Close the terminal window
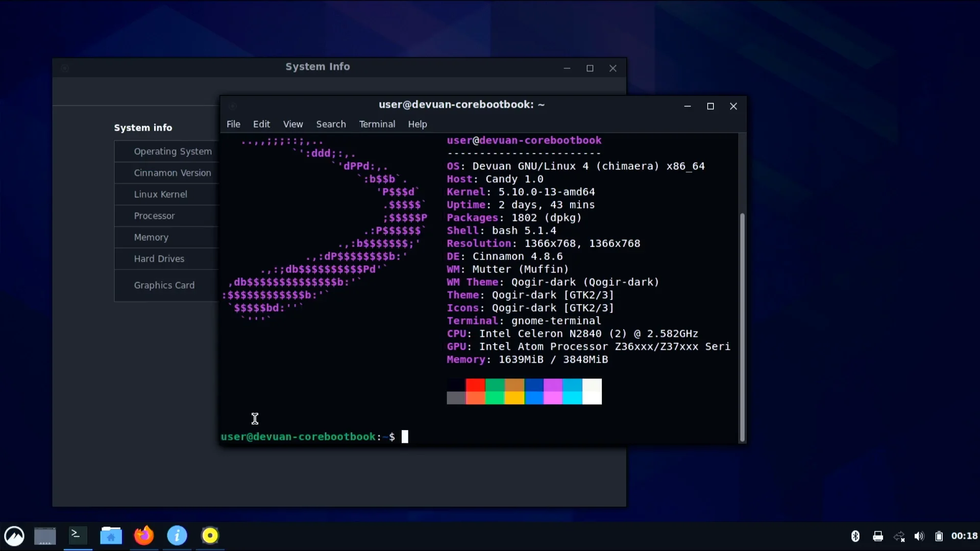 pyautogui.click(x=733, y=106)
